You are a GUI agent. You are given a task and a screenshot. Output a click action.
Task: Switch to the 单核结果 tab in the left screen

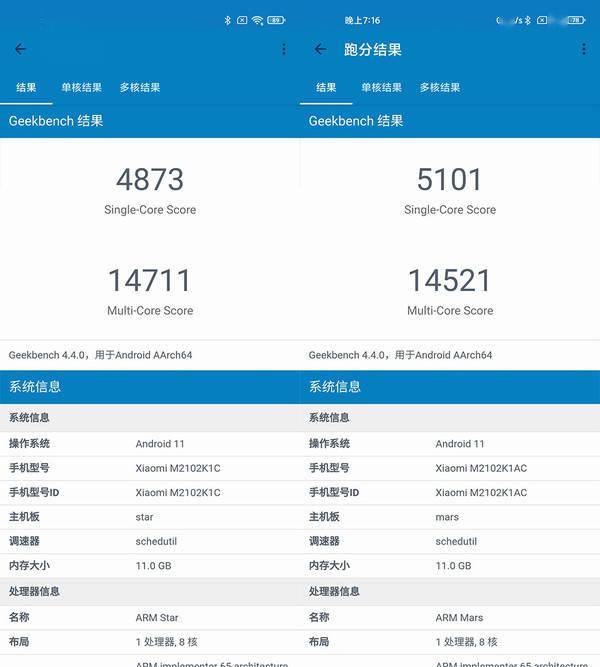[82, 88]
